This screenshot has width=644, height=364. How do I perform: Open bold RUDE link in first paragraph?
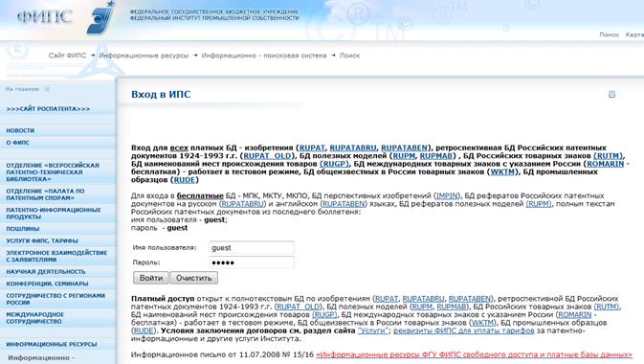[x=185, y=180]
